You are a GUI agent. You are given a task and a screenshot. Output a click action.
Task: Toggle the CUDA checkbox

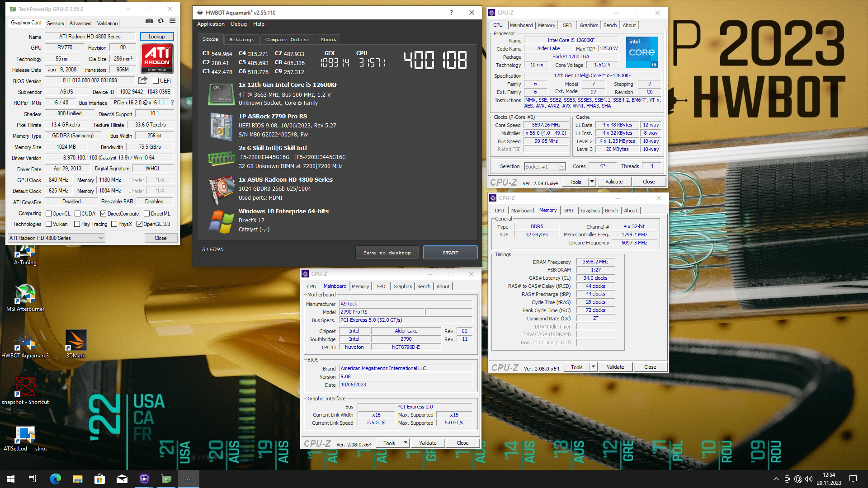77,214
